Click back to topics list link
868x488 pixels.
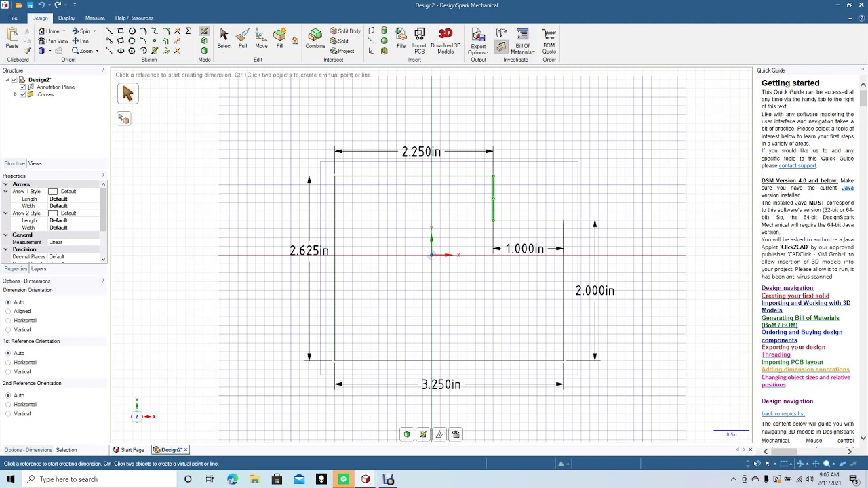(x=783, y=414)
